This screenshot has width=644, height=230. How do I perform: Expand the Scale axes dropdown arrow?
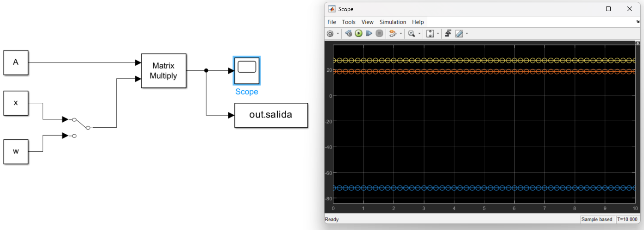coord(438,34)
